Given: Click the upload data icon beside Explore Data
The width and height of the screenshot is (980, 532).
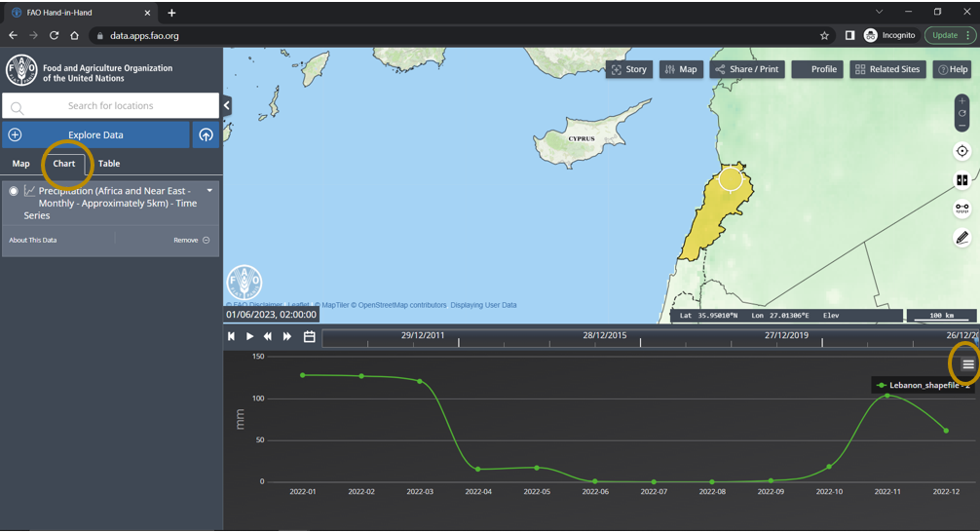Looking at the screenshot, I should 206,135.
